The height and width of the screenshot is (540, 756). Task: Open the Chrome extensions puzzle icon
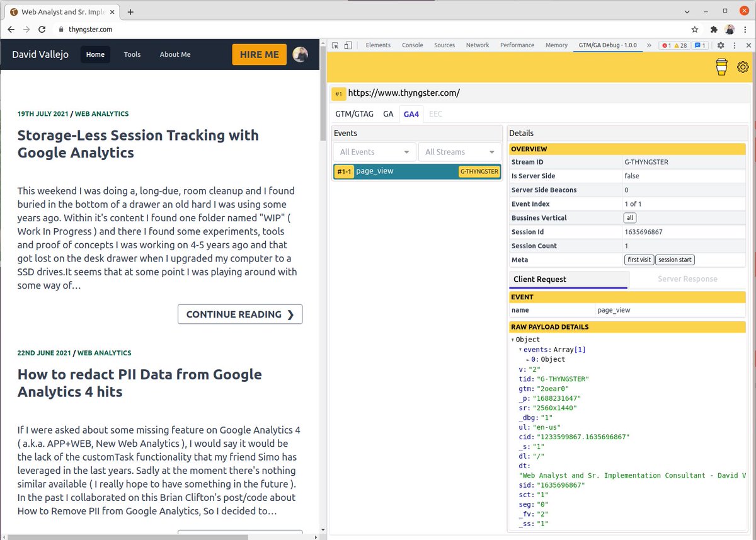[714, 29]
